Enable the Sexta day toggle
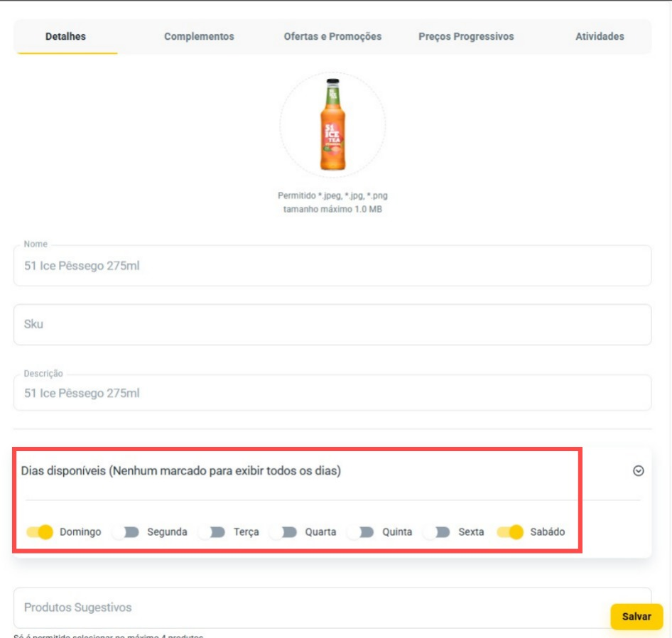 point(438,531)
